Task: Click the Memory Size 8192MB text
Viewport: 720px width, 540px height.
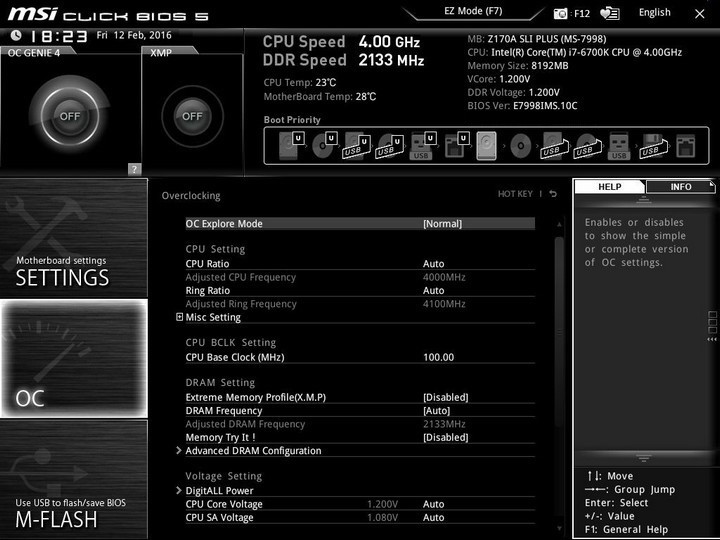Action: pos(518,66)
